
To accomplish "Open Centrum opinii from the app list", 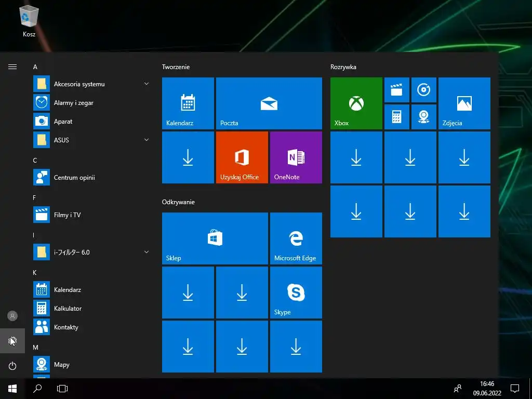I will point(91,178).
